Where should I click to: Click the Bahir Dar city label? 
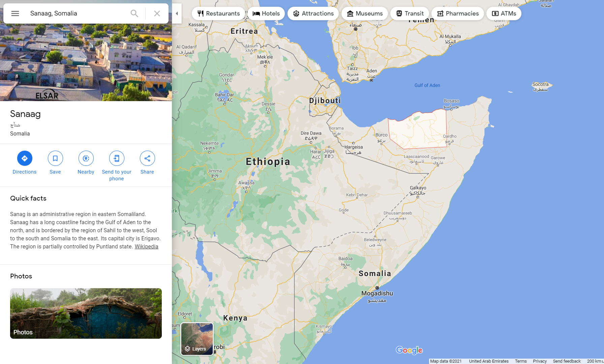click(224, 95)
